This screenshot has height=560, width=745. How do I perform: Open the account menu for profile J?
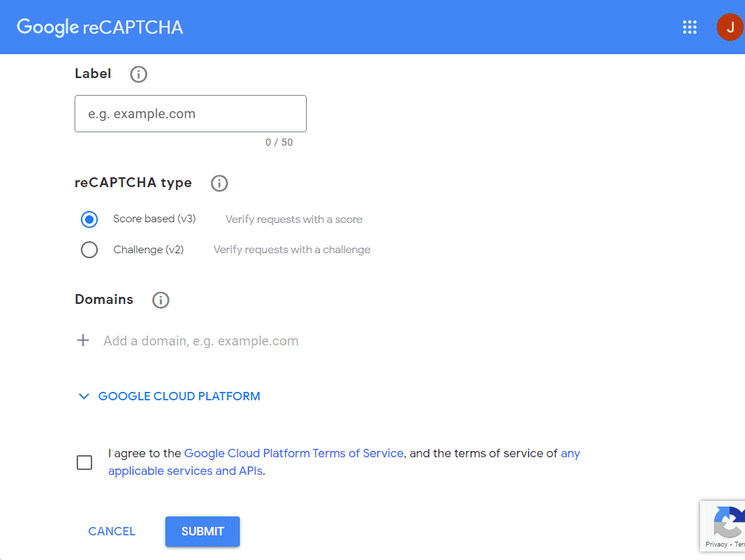730,27
